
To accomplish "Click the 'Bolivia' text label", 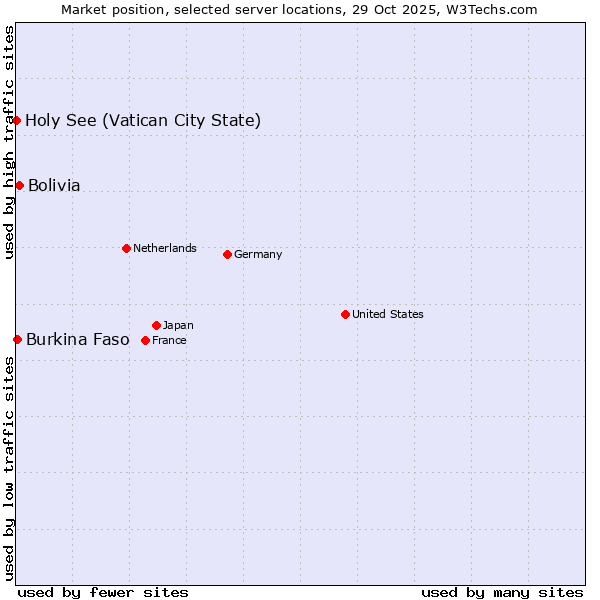I will 54,186.
